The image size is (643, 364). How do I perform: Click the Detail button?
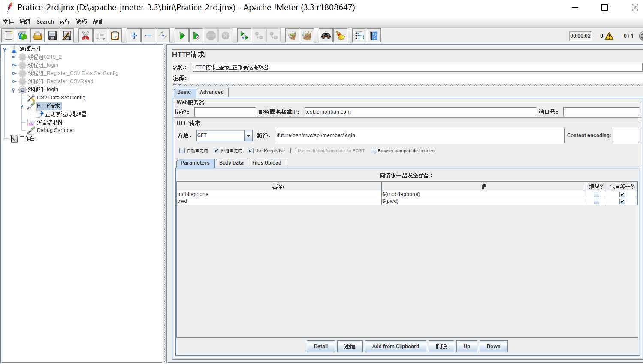(x=321, y=346)
